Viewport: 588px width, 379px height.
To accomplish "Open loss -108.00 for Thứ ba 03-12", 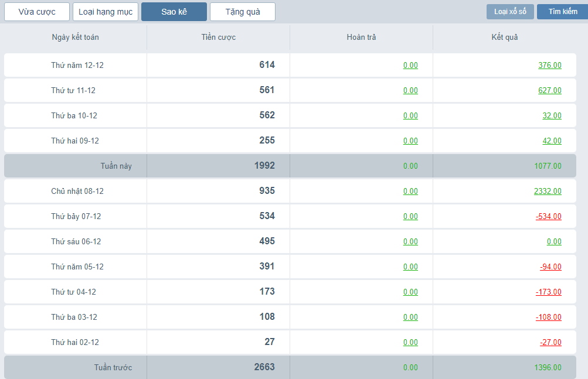I will [x=548, y=317].
